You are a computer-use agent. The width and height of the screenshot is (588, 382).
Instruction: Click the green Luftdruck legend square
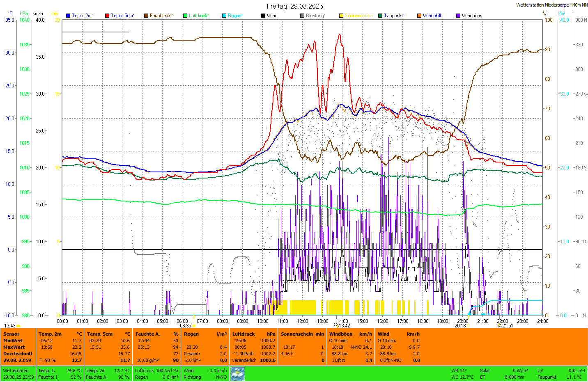tap(185, 16)
